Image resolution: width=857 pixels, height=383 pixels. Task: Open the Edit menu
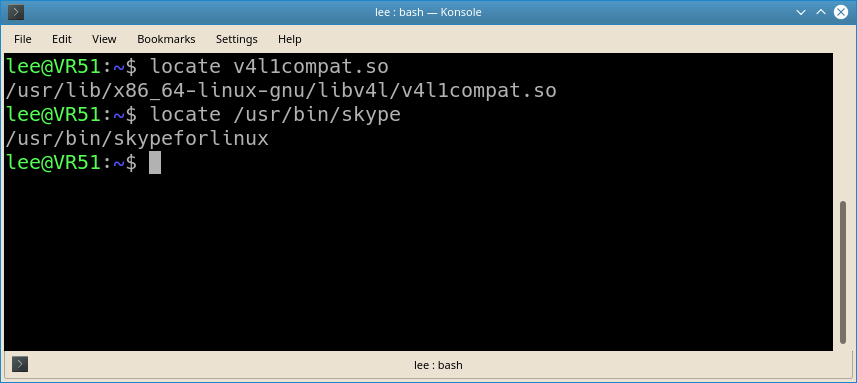click(62, 39)
